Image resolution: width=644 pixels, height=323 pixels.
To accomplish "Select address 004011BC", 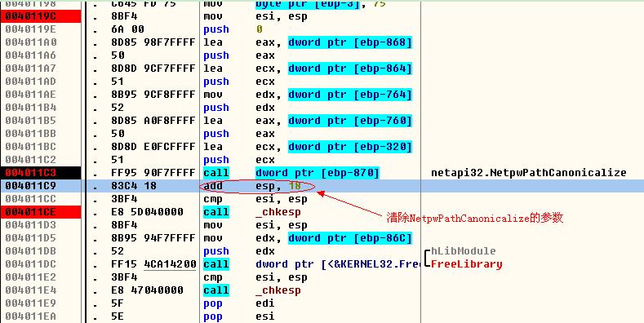I will (x=31, y=147).
